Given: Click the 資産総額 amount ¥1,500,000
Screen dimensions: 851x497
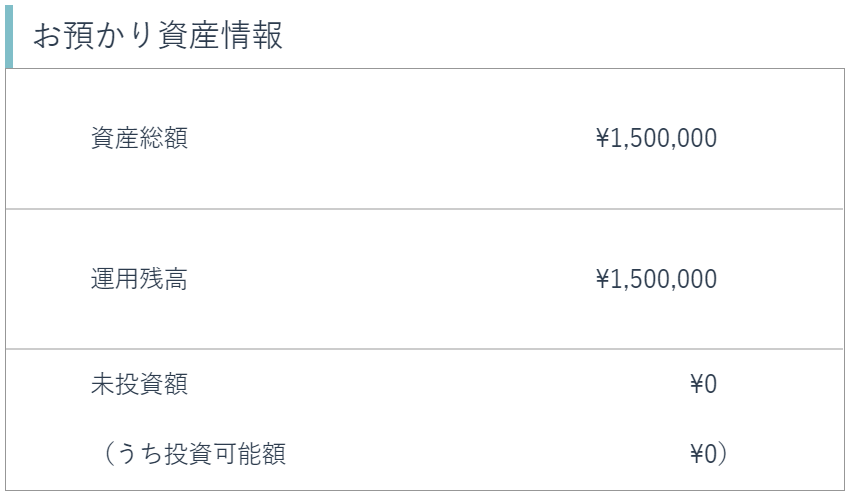Looking at the screenshot, I should (x=656, y=138).
